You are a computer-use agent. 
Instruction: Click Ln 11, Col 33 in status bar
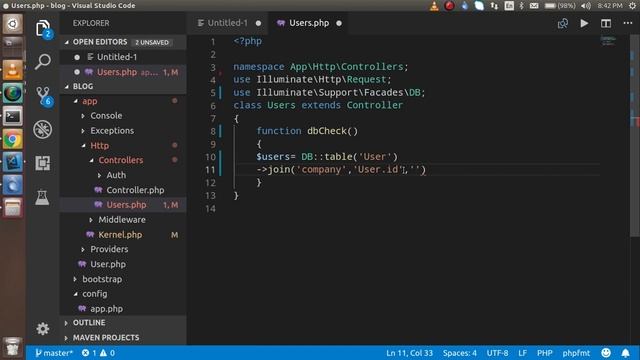click(409, 353)
